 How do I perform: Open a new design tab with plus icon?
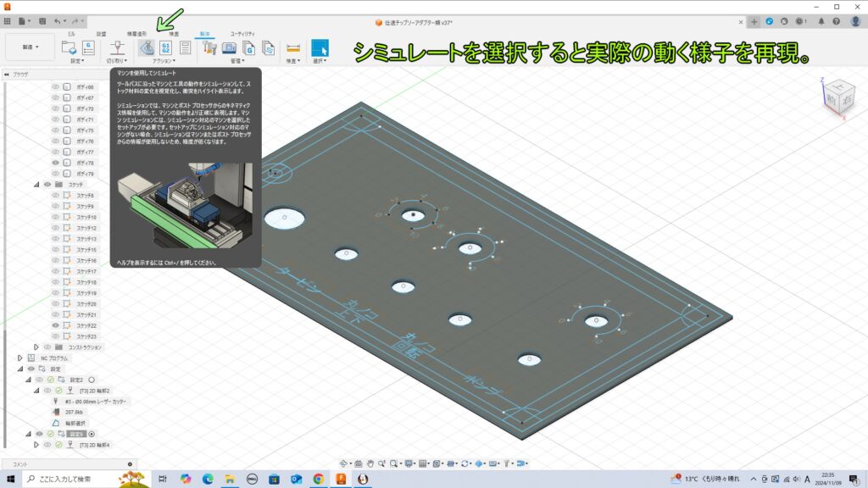[x=754, y=22]
